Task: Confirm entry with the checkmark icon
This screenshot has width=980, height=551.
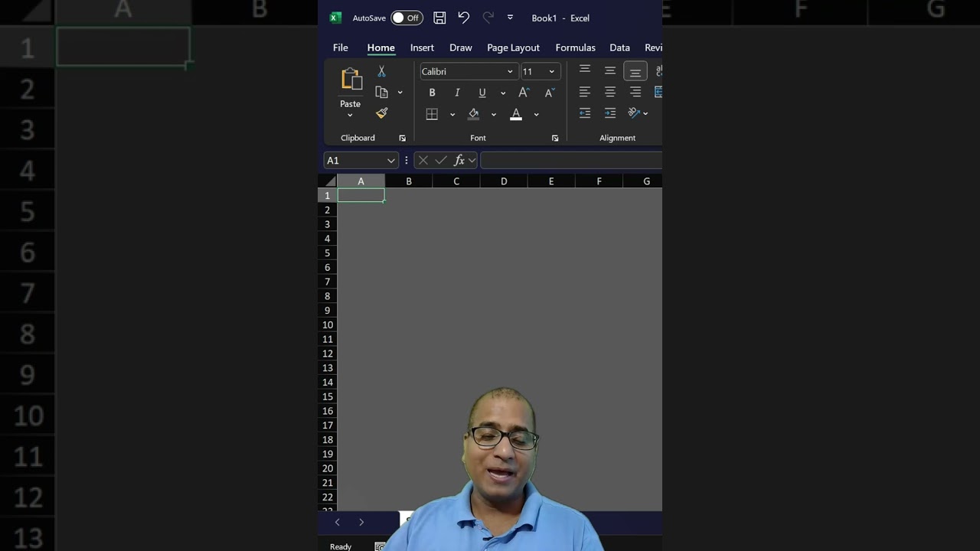Action: pos(441,161)
